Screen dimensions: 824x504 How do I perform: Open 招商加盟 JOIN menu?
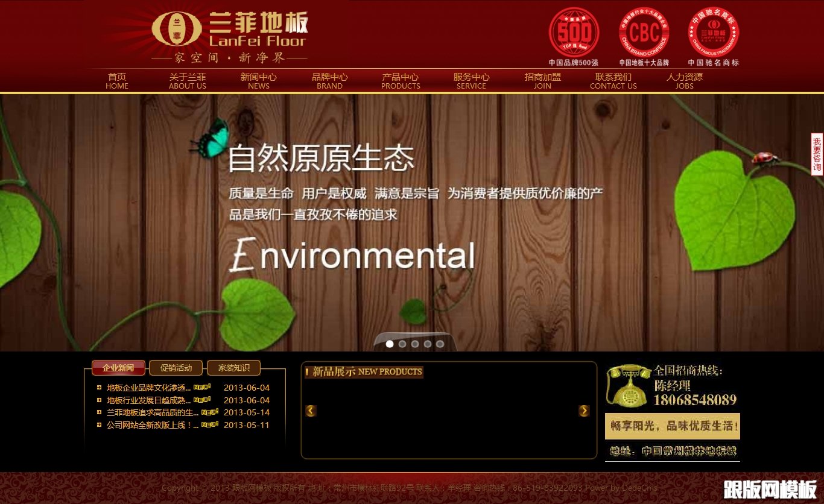tap(542, 81)
